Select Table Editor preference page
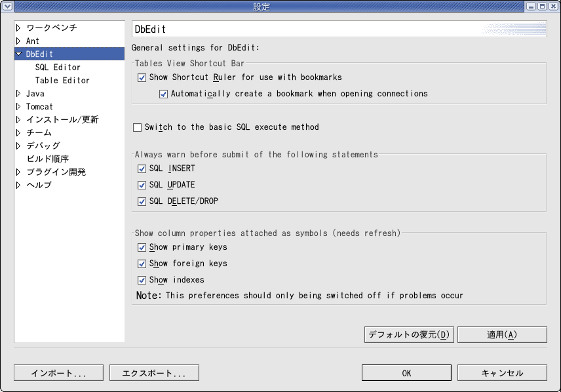This screenshot has height=392, width=561. (x=62, y=80)
